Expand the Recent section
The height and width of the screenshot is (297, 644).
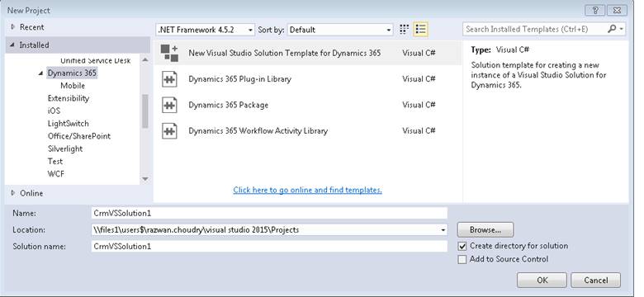[x=12, y=27]
